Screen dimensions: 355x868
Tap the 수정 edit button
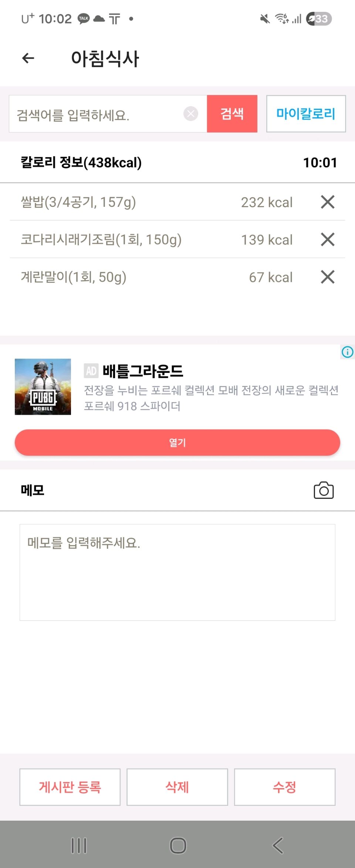click(284, 787)
